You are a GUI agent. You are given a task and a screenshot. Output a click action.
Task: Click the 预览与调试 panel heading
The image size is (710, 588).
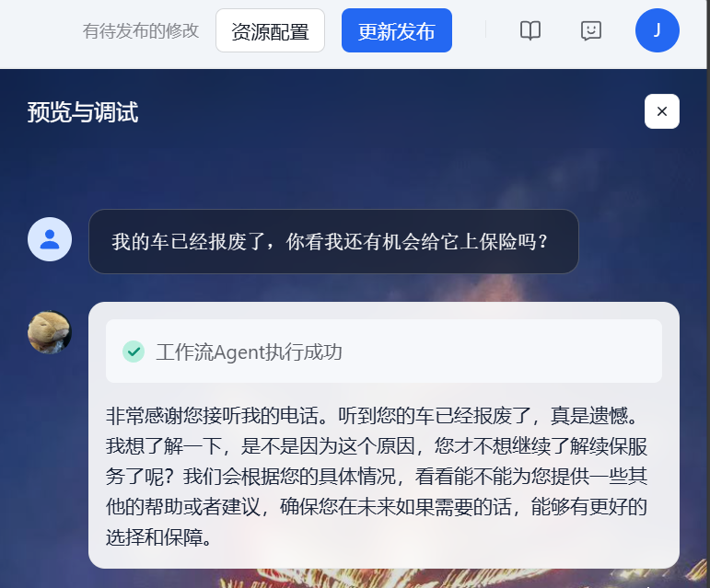82,112
